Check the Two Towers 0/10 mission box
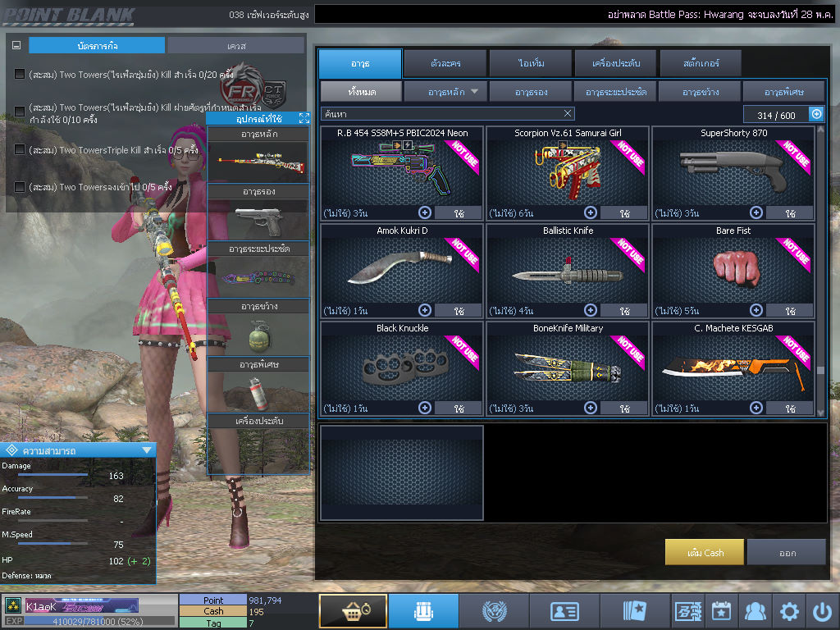The height and width of the screenshot is (630, 840). tap(20, 112)
